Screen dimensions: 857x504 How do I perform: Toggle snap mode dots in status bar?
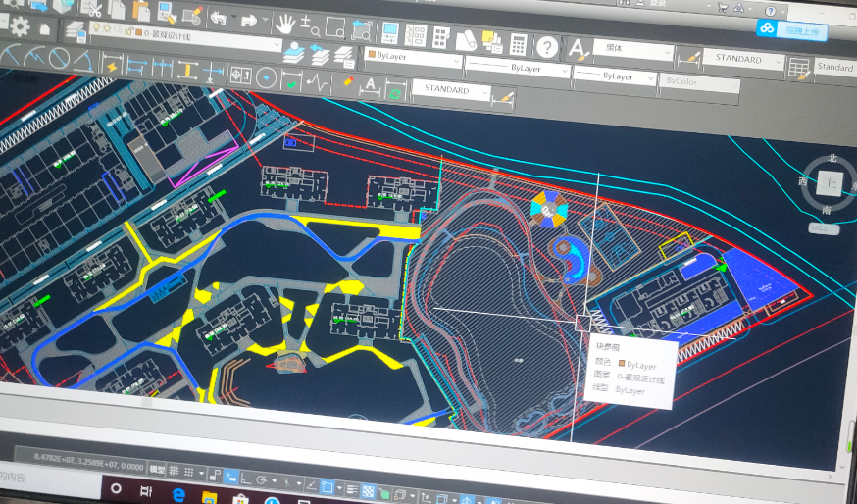tap(189, 472)
